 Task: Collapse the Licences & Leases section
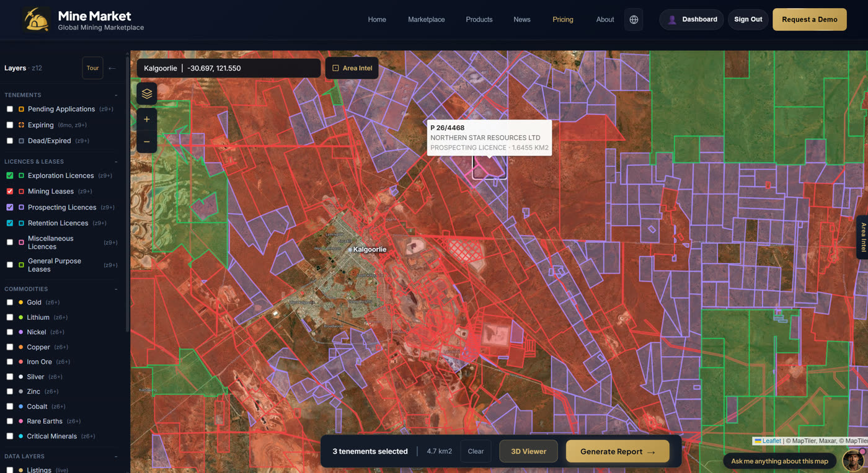tap(116, 162)
